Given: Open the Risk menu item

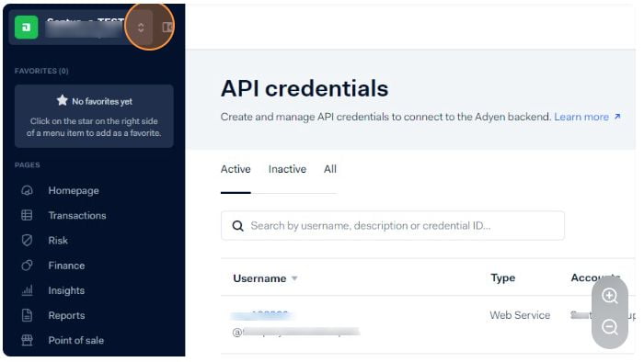Looking at the screenshot, I should coord(58,240).
